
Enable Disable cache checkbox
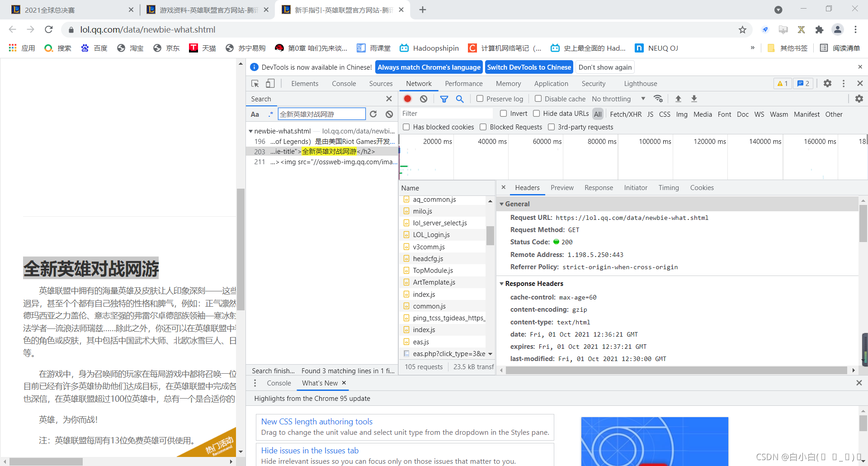[538, 99]
